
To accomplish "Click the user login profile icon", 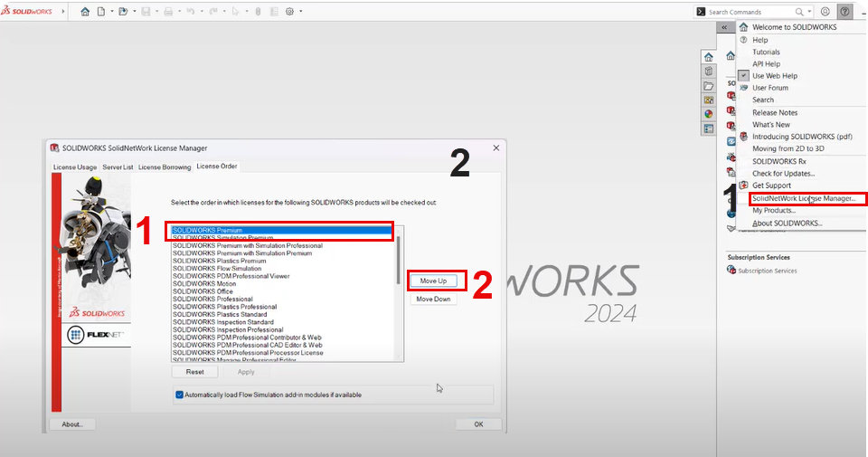I will tap(826, 12).
